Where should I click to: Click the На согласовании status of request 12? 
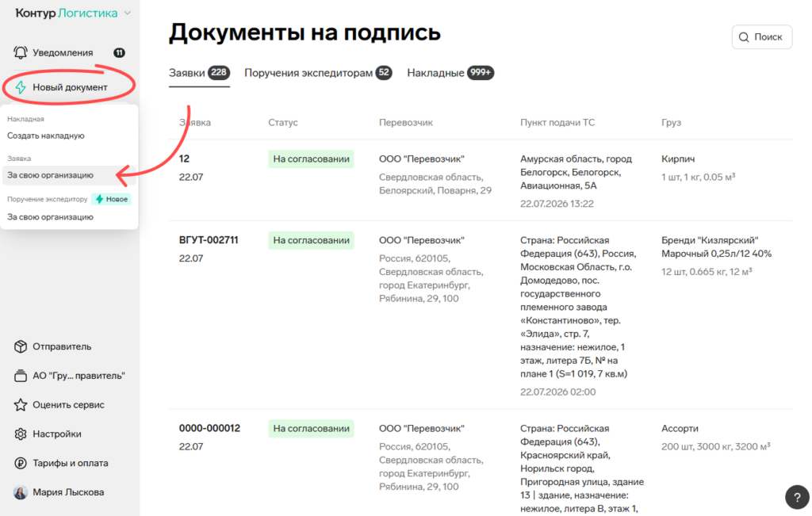click(x=311, y=159)
